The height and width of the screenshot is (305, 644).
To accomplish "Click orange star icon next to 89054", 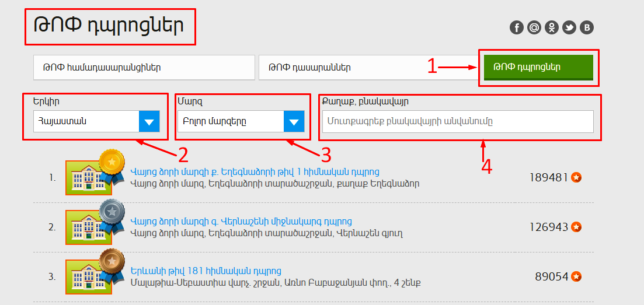I will coord(576,276).
